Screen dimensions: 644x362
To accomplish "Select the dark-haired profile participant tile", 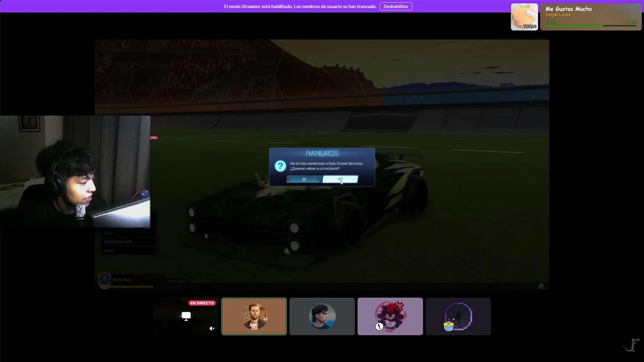I will tap(322, 316).
